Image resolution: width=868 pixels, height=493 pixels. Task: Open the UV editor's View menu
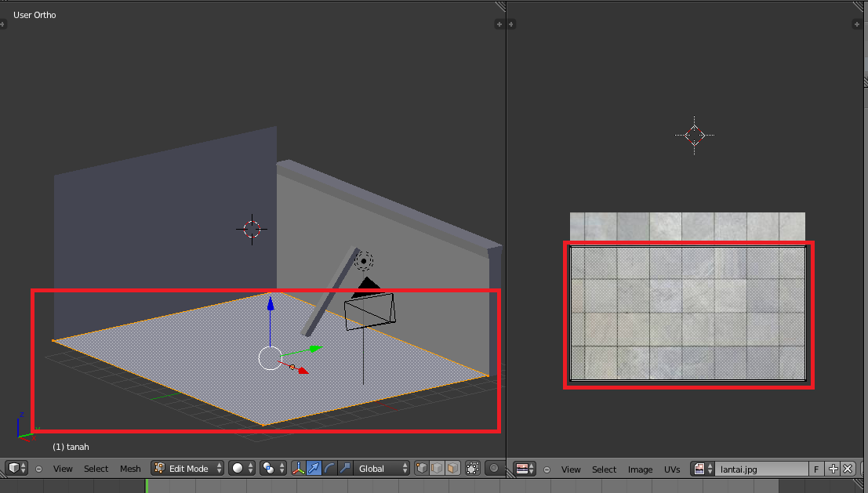click(x=571, y=469)
